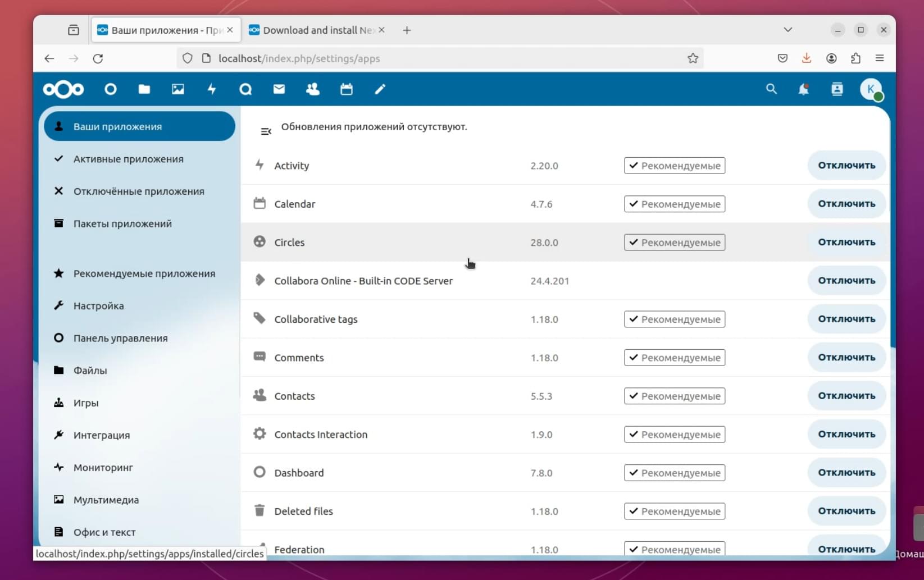924x580 pixels.
Task: List all tabs dropdown arrow
Action: 788,30
